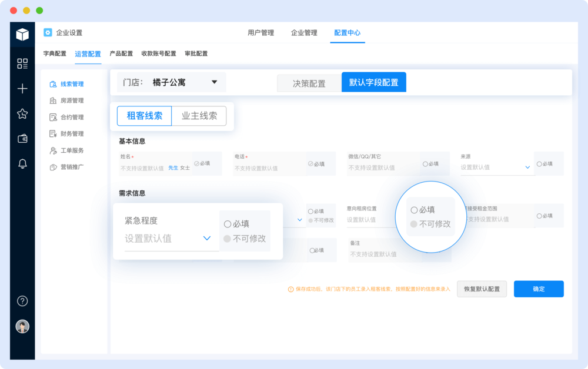Click 恢复默认配置 button
588x369 pixels.
click(x=482, y=289)
